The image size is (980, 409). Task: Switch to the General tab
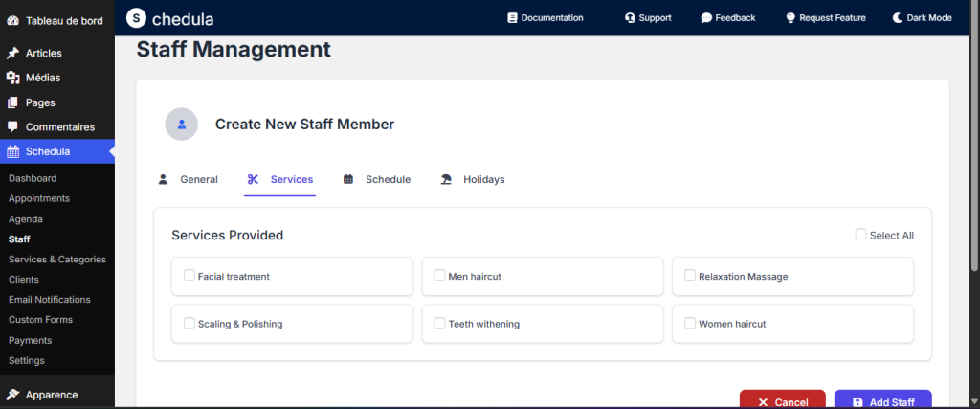[x=189, y=179]
